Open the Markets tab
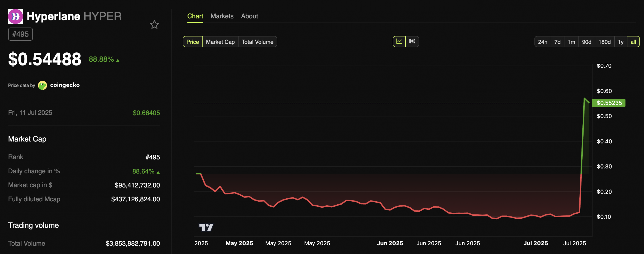This screenshot has height=254, width=644. 222,16
